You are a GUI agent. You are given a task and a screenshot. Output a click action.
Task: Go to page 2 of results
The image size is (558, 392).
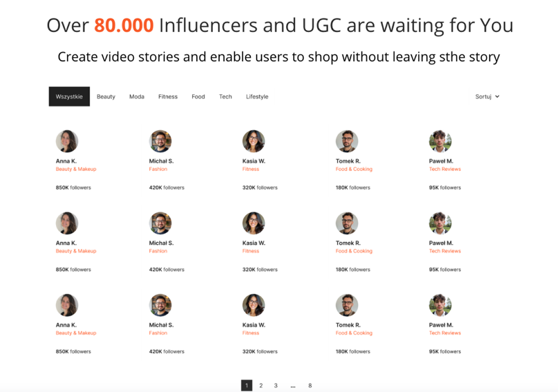click(261, 386)
